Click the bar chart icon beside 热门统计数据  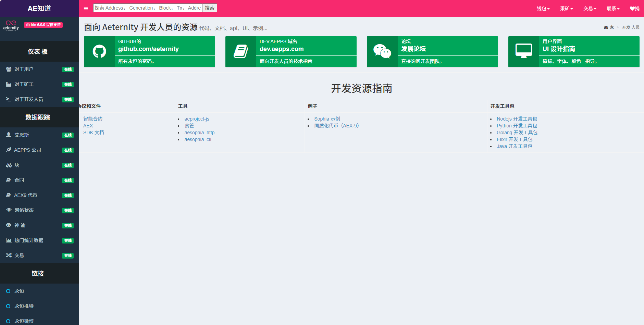pos(9,240)
